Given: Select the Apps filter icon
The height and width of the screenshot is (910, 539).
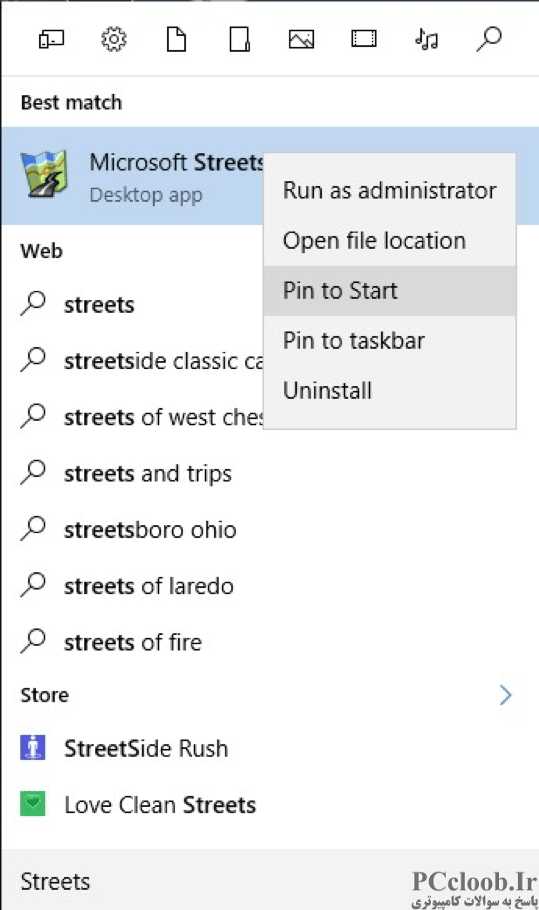Looking at the screenshot, I should [x=51, y=40].
